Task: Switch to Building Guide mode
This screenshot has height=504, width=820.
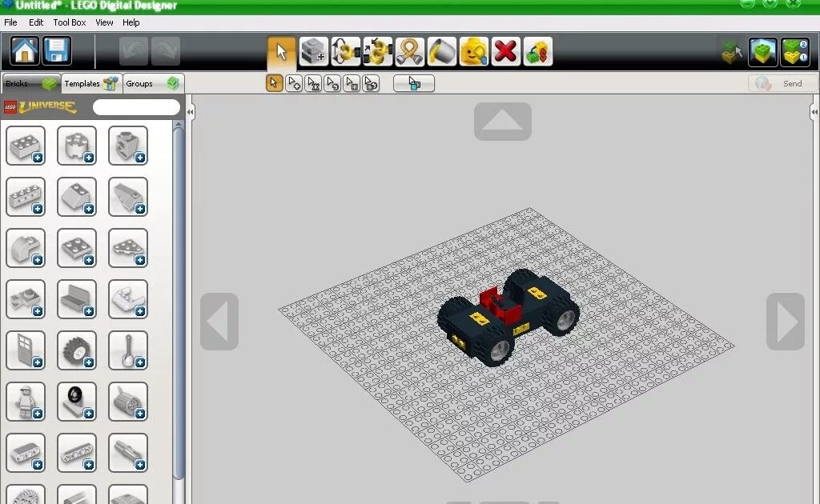Action: coord(795,52)
